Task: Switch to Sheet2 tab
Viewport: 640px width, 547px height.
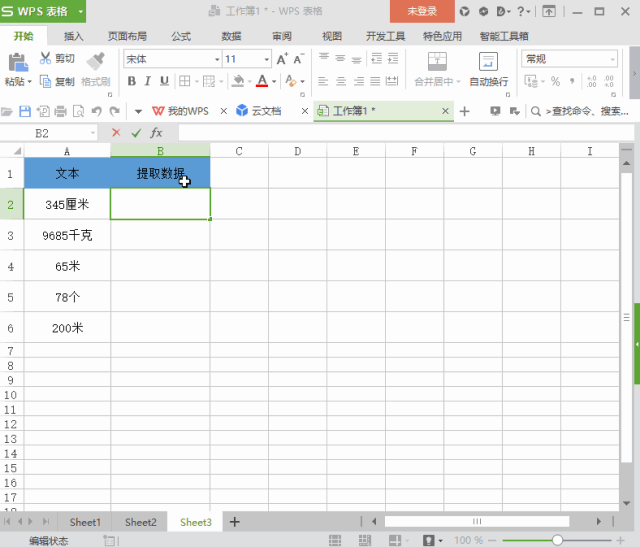Action: [140, 522]
